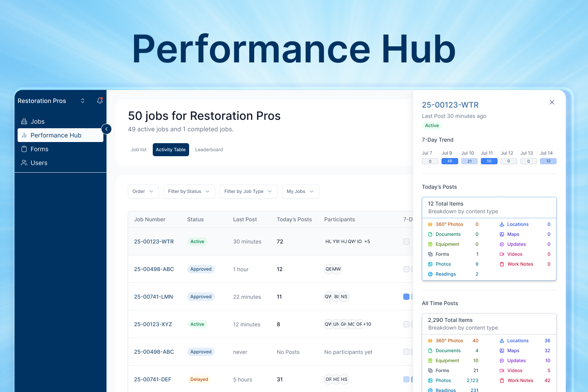Image resolution: width=588 pixels, height=392 pixels.
Task: Click the Jul 11 trend cell showing 56
Action: [489, 161]
